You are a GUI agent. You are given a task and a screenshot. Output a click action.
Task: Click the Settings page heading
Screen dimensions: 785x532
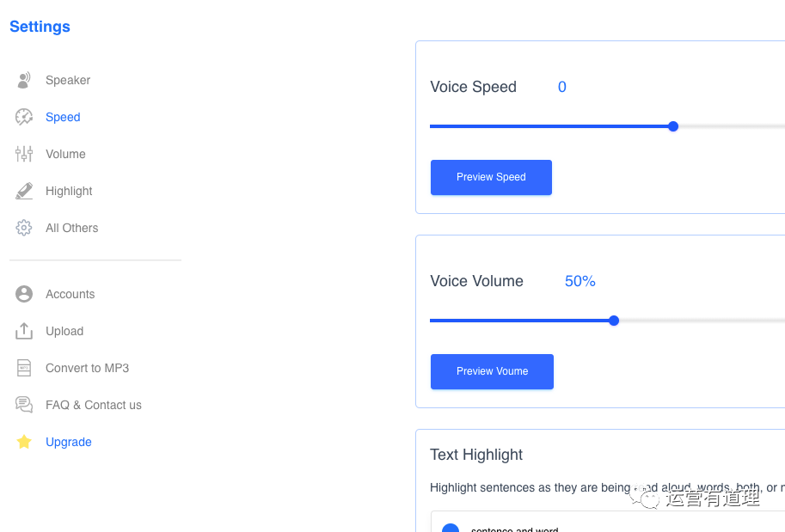[40, 27]
